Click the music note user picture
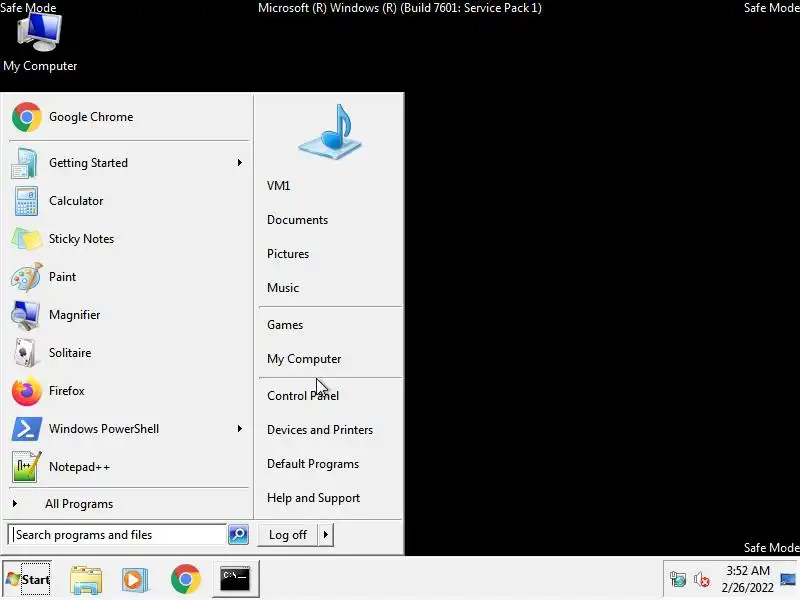 pyautogui.click(x=330, y=132)
